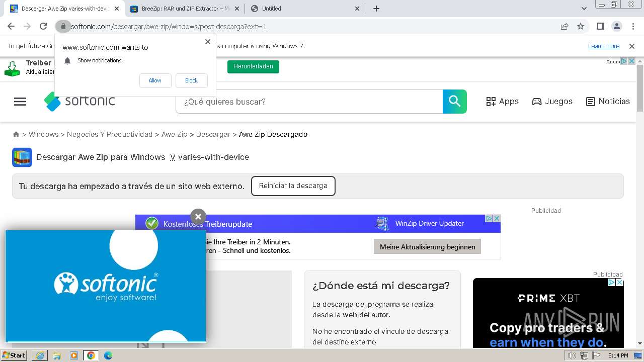Open Chrome side panel icon
Image resolution: width=644 pixels, height=362 pixels.
[600, 26]
